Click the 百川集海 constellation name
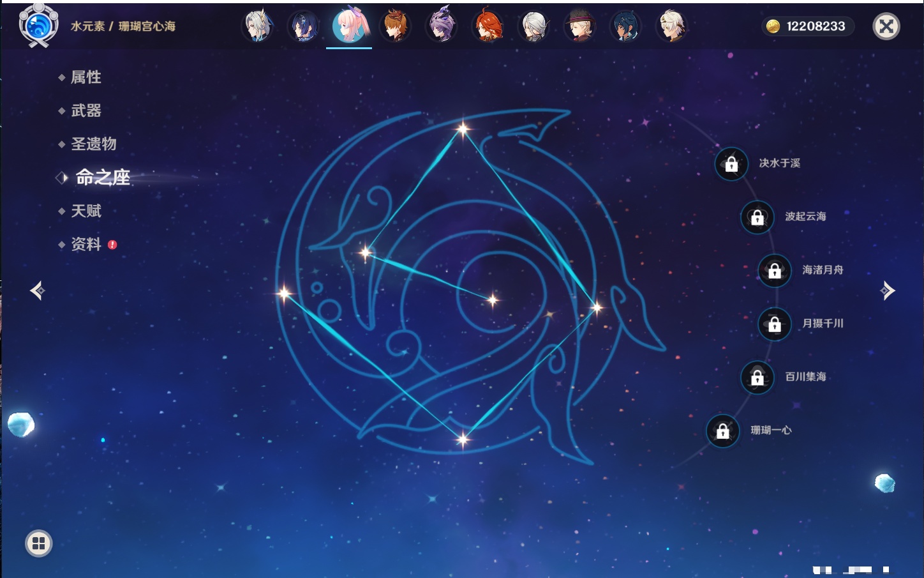924x578 pixels. [805, 377]
